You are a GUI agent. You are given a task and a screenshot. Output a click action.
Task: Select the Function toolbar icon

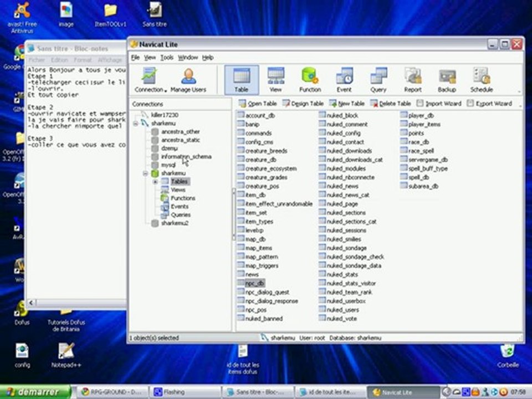(x=310, y=80)
